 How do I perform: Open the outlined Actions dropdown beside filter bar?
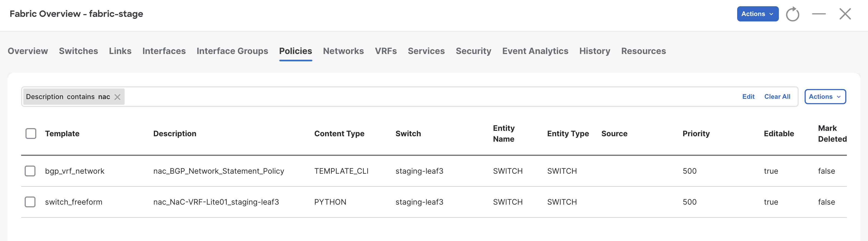point(825,97)
